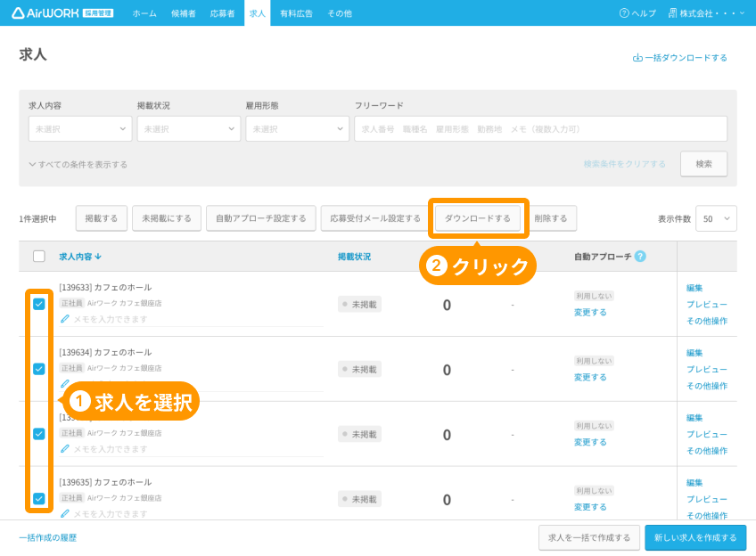Click the company building icon in header
Viewport: 756px width, 556px height.
point(672,13)
